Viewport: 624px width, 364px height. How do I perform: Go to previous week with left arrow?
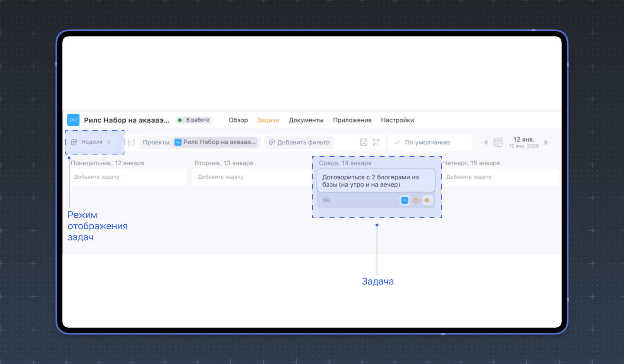pos(485,142)
